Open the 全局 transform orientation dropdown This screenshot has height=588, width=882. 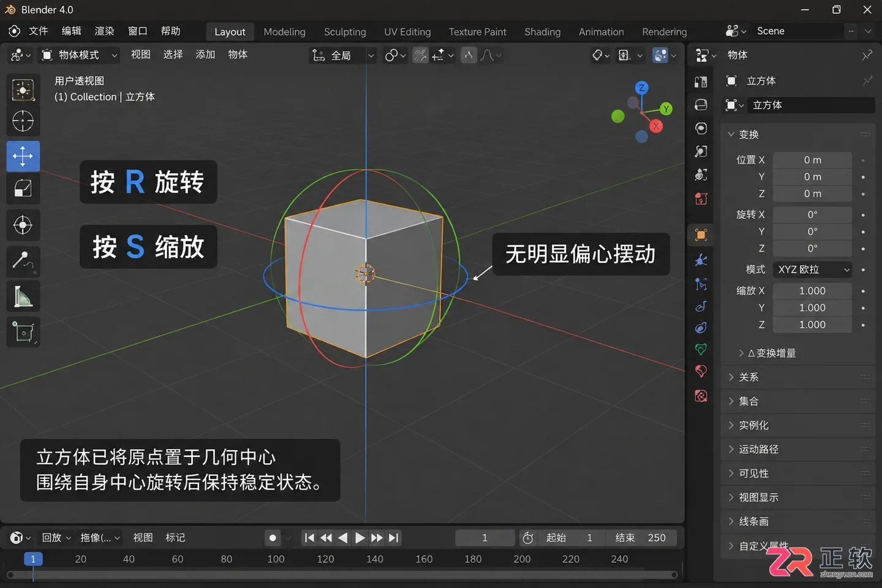(x=342, y=55)
